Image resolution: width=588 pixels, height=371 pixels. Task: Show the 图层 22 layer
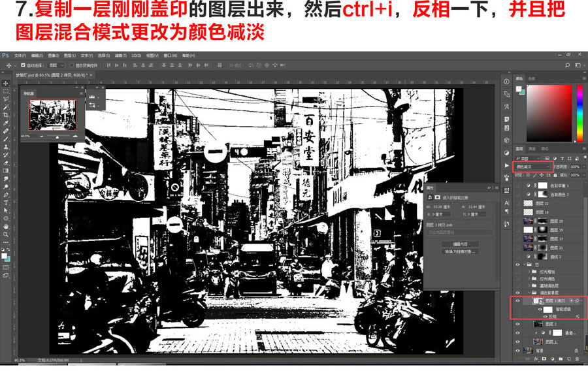[518, 203]
